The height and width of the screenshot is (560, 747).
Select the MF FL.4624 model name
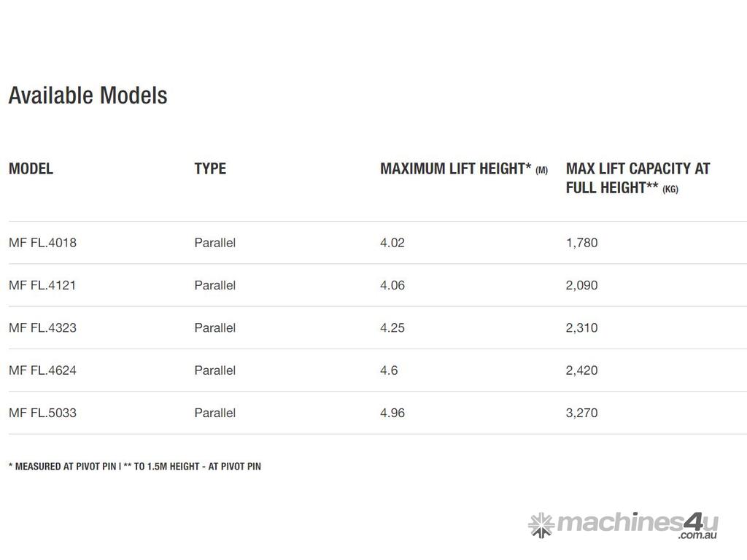(42, 370)
